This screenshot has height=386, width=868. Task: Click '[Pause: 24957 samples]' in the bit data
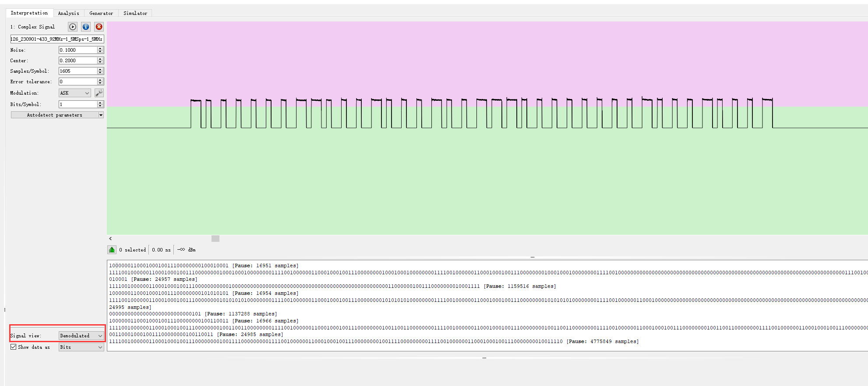[164, 279]
